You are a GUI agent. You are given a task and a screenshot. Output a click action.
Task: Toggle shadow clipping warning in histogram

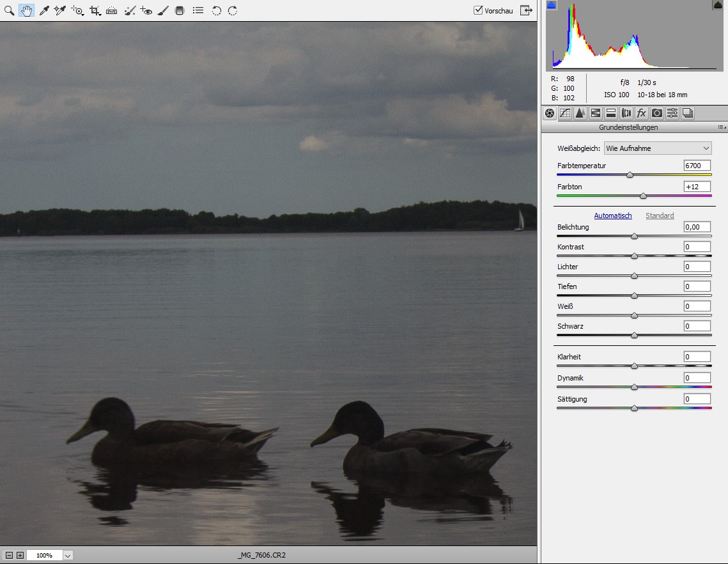pos(552,5)
